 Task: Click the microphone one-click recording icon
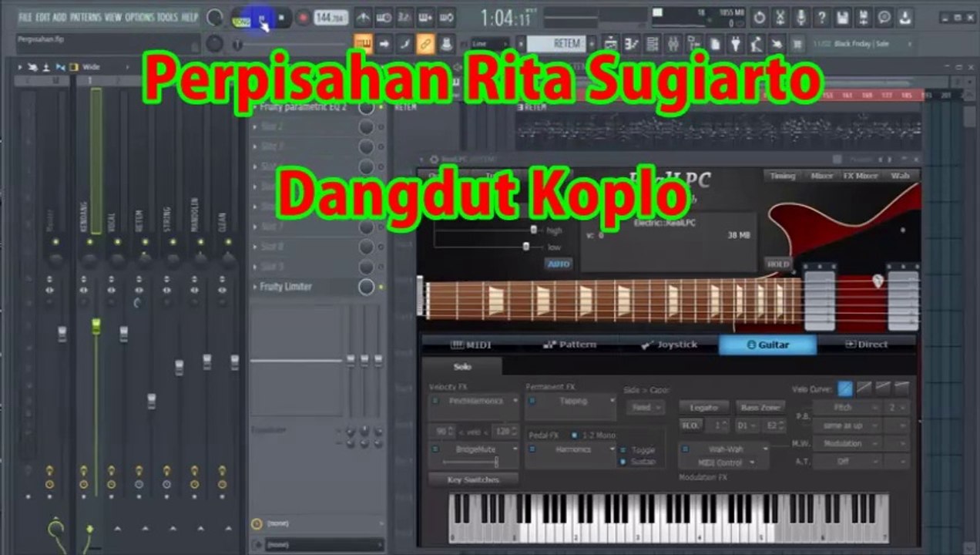pyautogui.click(x=802, y=17)
